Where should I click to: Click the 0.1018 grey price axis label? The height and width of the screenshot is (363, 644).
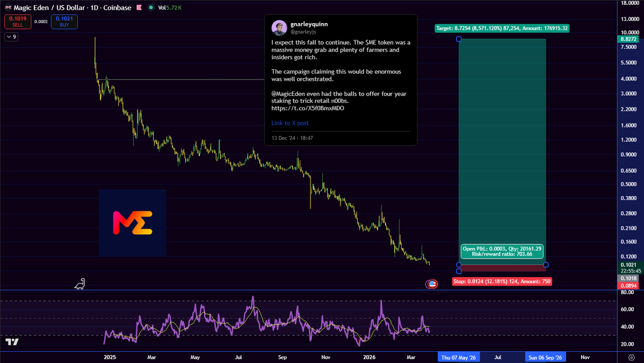(628, 279)
